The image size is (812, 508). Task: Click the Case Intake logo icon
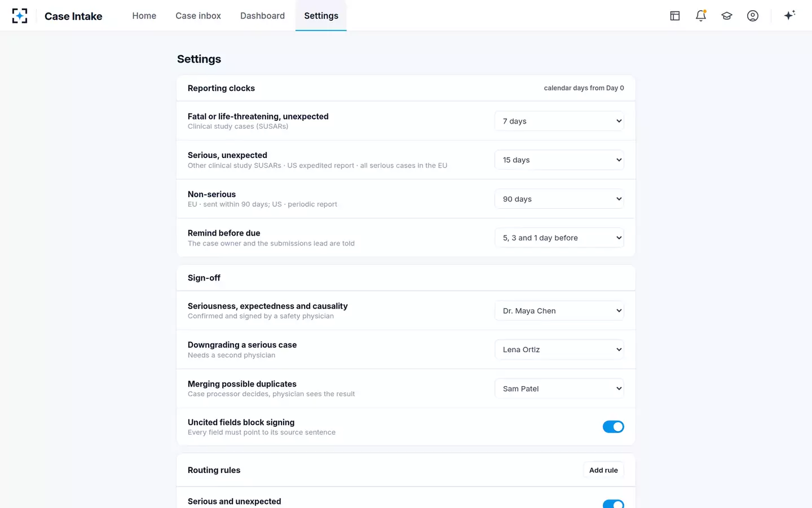[x=20, y=16]
